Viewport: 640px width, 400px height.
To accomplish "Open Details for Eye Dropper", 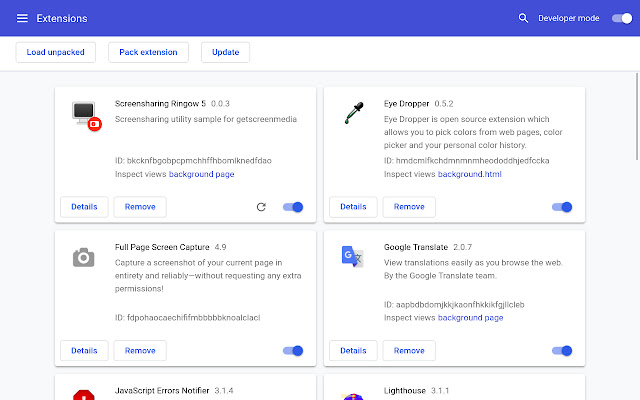I will pos(353,207).
